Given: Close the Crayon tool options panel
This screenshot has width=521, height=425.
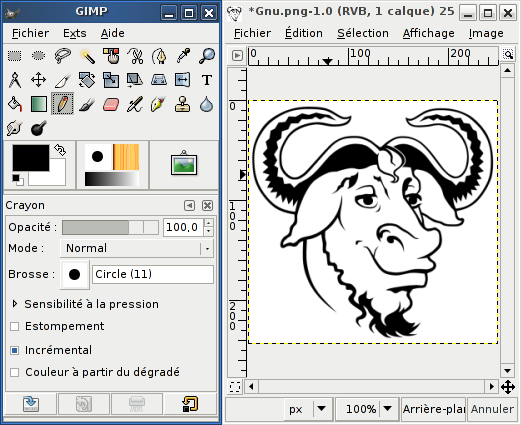Looking at the screenshot, I should [x=207, y=205].
